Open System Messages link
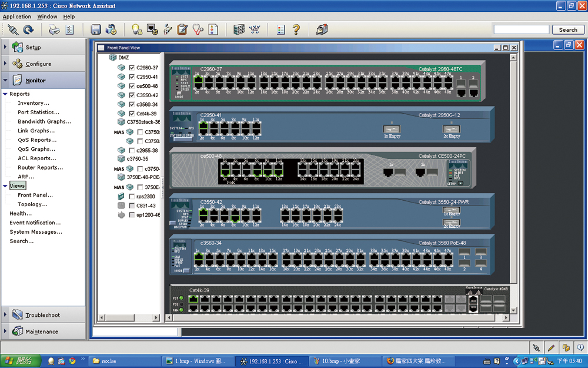This screenshot has width=588, height=368. click(36, 231)
